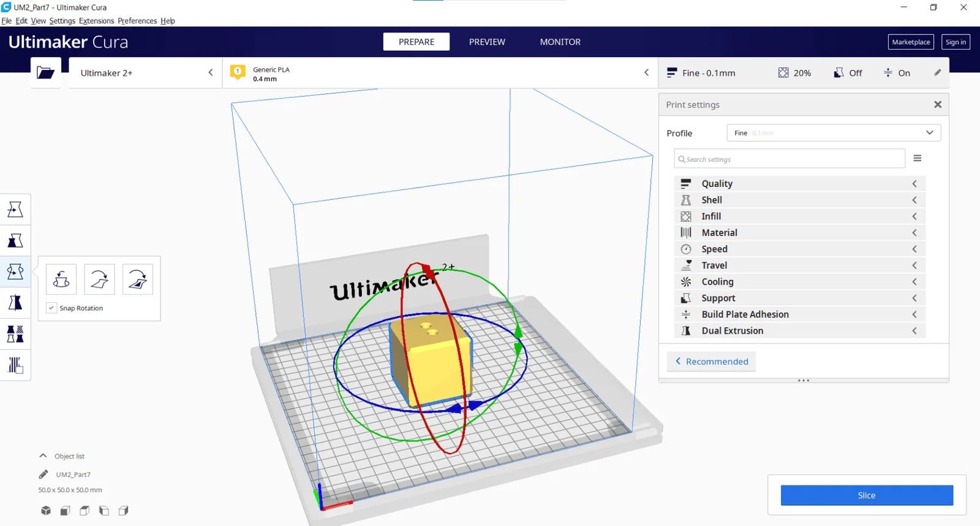The height and width of the screenshot is (526, 980).
Task: Switch to Recommended print settings
Action: tap(711, 362)
